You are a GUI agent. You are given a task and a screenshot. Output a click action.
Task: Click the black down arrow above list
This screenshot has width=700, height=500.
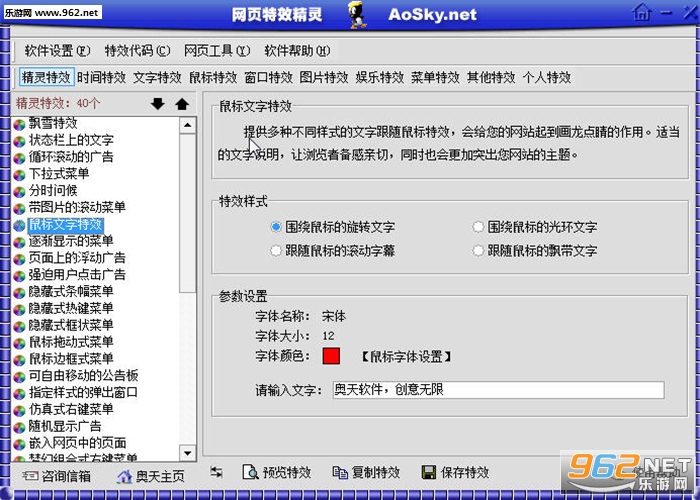[158, 104]
